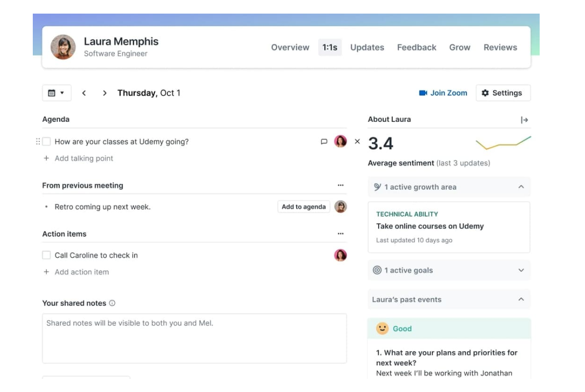Screen dimensions: 585x392
Task: Open Action items options menu
Action: pos(340,234)
